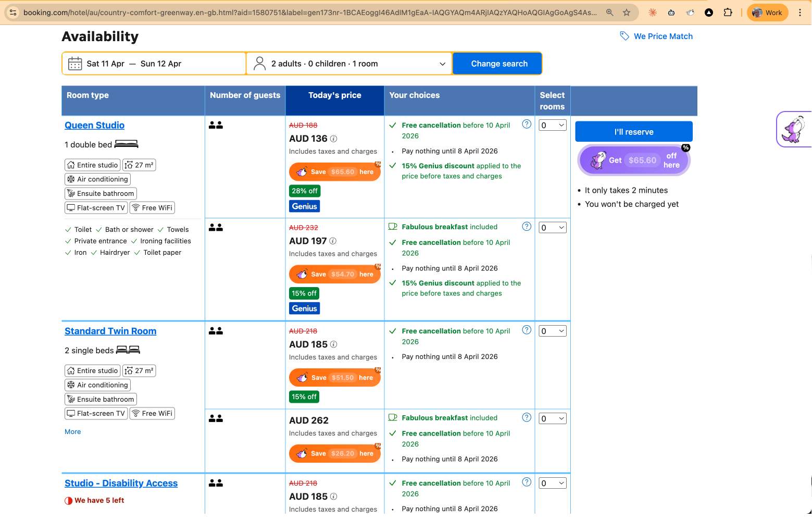The image size is (812, 520).
Task: Click the calendar icon beside the dates
Action: 75,63
